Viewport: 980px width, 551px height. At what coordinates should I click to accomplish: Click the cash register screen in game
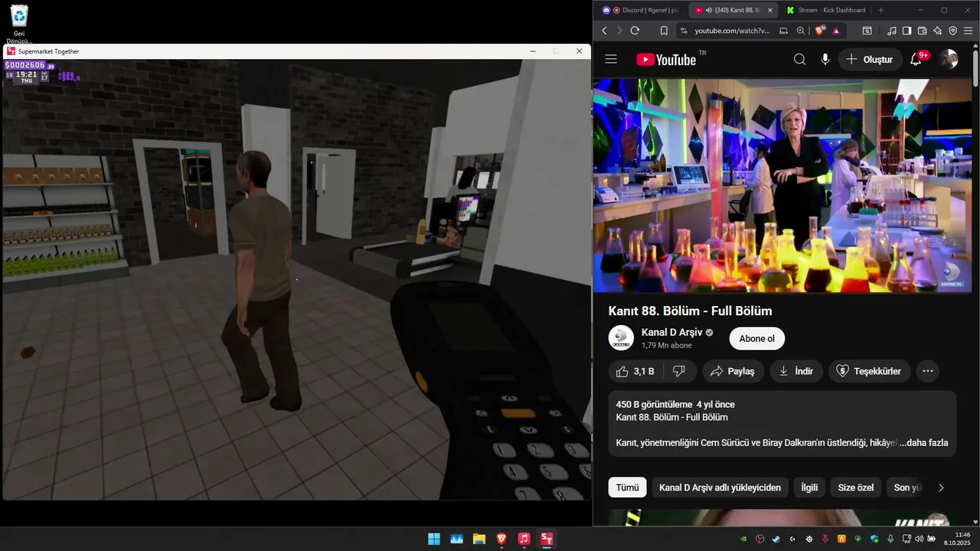coord(466,207)
